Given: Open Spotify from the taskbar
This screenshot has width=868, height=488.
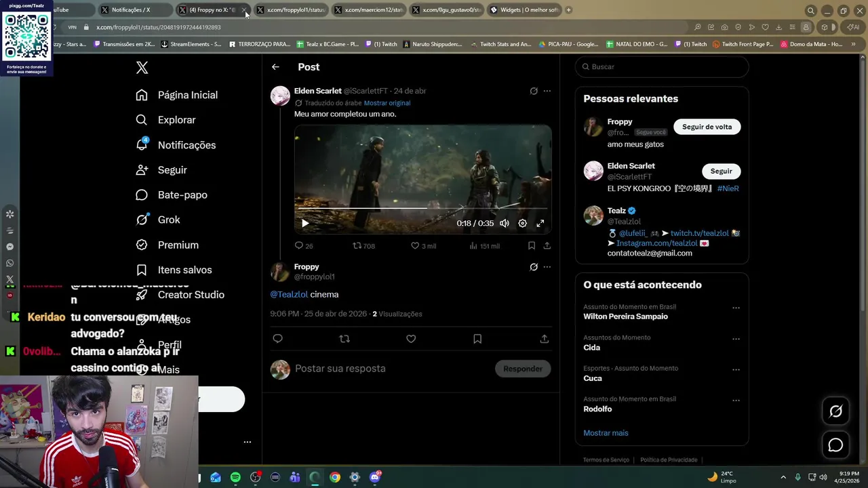Looking at the screenshot, I should coord(235,477).
